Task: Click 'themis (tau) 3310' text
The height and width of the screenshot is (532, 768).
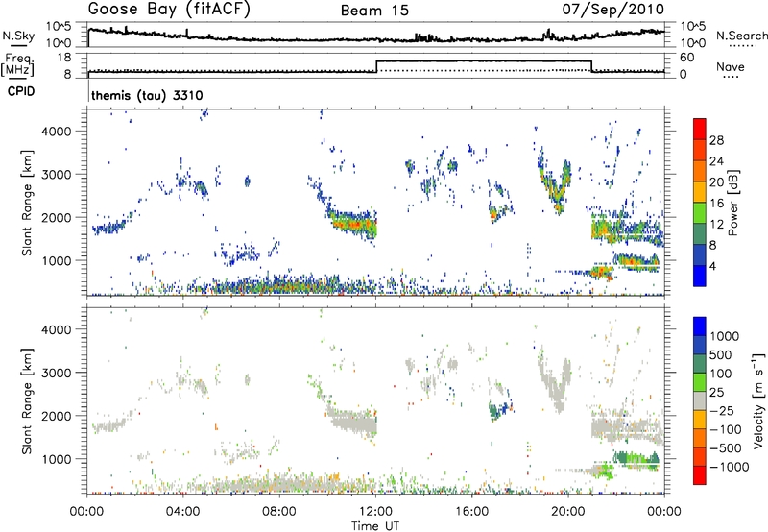Action: coord(147,95)
